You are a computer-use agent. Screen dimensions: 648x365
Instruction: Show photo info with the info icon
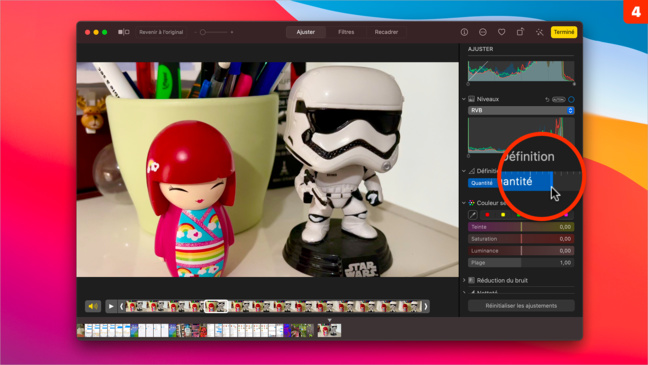click(x=464, y=32)
